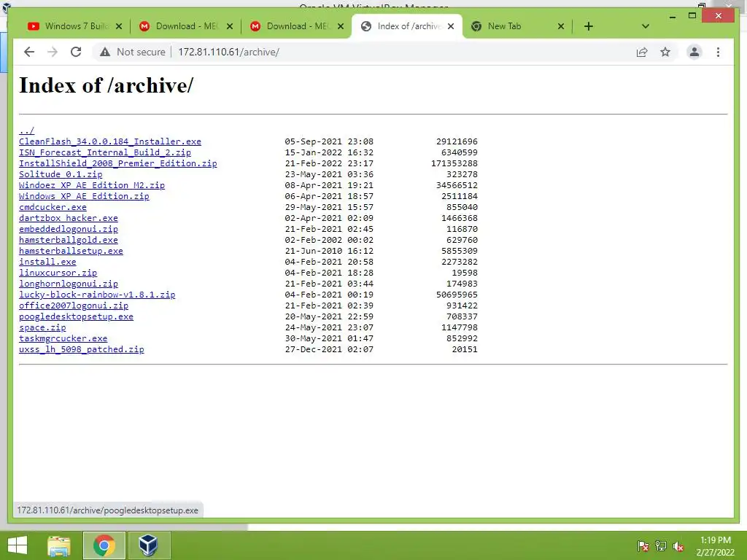Download taskmgrcucker.exe
747x560 pixels.
pos(63,338)
